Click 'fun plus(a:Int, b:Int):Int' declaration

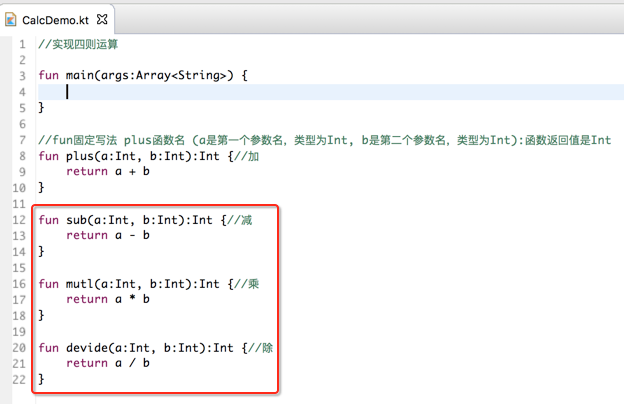click(x=129, y=156)
